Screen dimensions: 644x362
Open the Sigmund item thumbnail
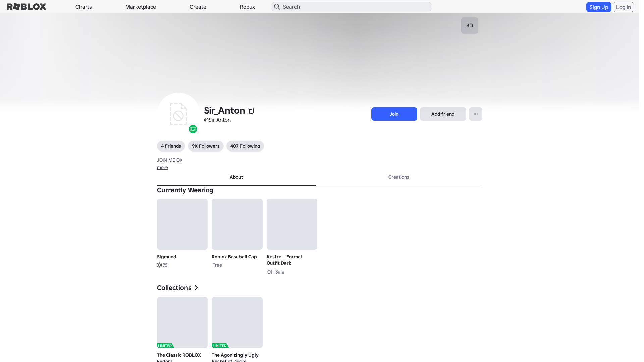tap(182, 224)
